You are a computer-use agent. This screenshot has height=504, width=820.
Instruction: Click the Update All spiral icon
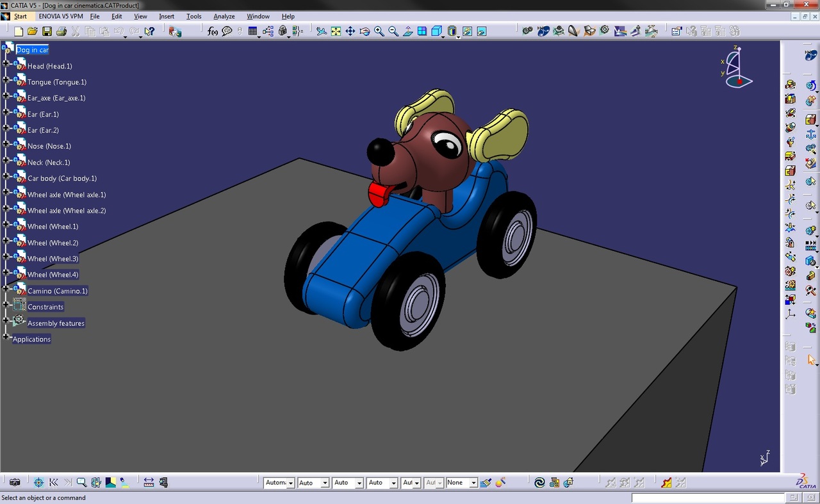(539, 482)
